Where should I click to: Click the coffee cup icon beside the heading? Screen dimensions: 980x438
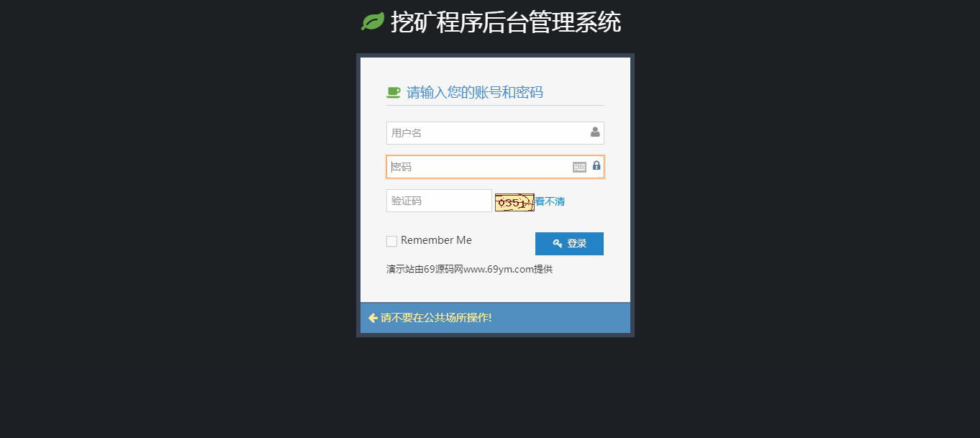(394, 92)
